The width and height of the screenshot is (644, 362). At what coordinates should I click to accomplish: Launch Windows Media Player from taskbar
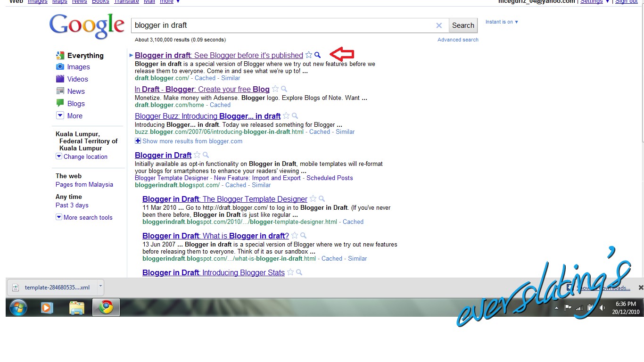coord(47,308)
